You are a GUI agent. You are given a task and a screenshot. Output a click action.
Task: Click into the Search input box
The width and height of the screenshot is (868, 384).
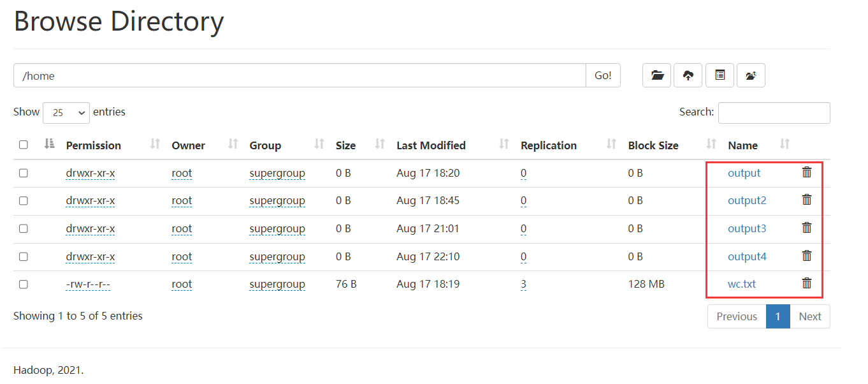pyautogui.click(x=774, y=112)
